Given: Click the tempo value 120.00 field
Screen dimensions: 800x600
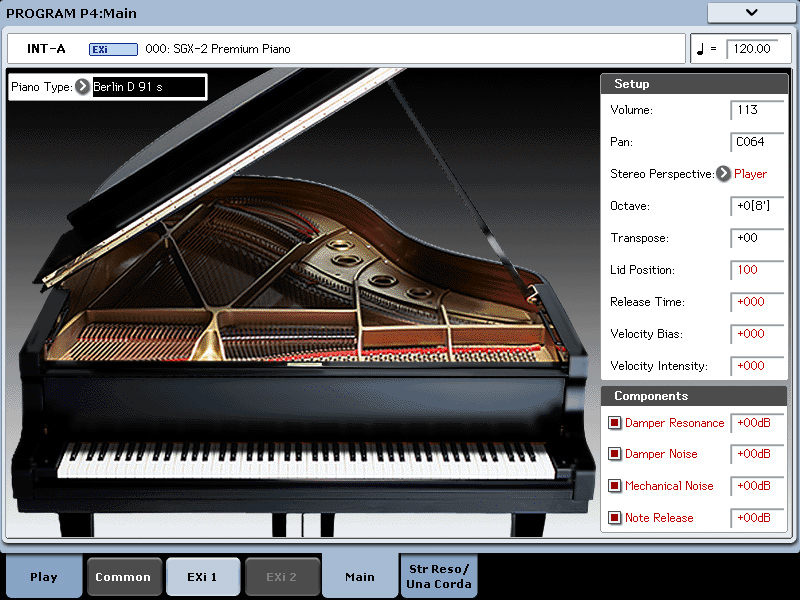Looking at the screenshot, I should 752,49.
